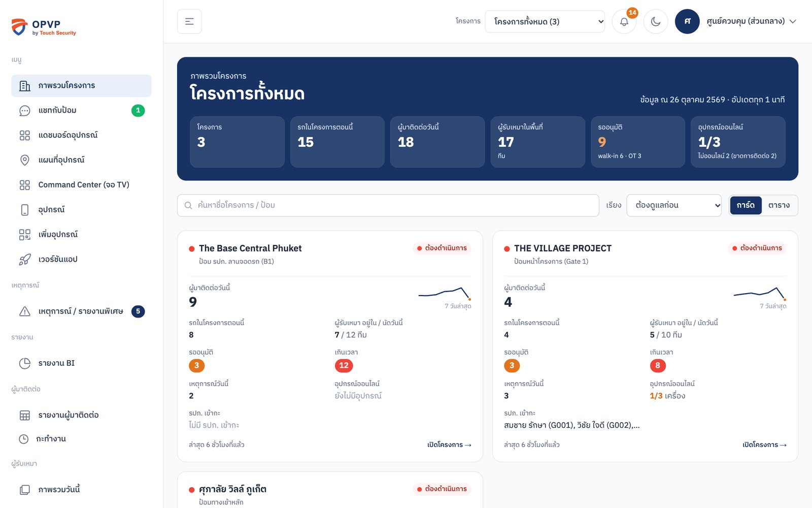The width and height of the screenshot is (812, 508).
Task: Click the clock icon for กะทำงาน
Action: 24,439
